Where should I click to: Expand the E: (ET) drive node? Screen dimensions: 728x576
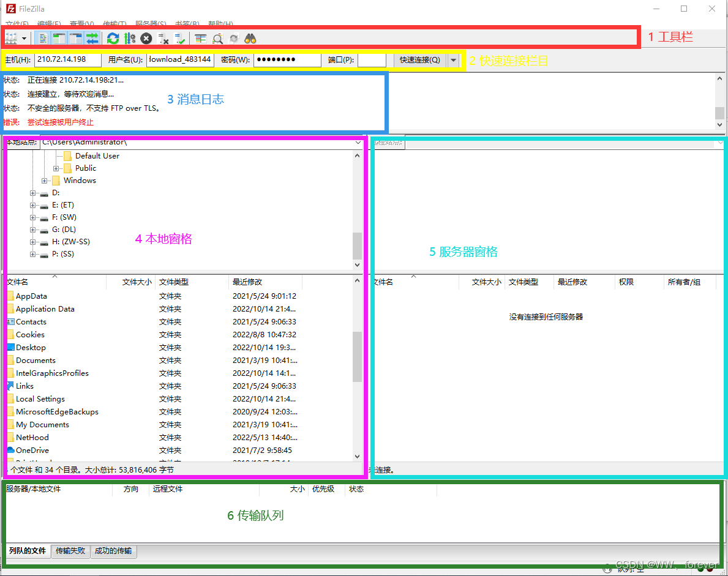coord(32,205)
